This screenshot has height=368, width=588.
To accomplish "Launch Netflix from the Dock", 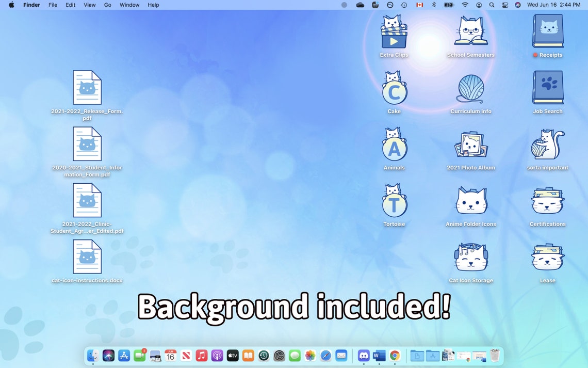I will point(187,356).
